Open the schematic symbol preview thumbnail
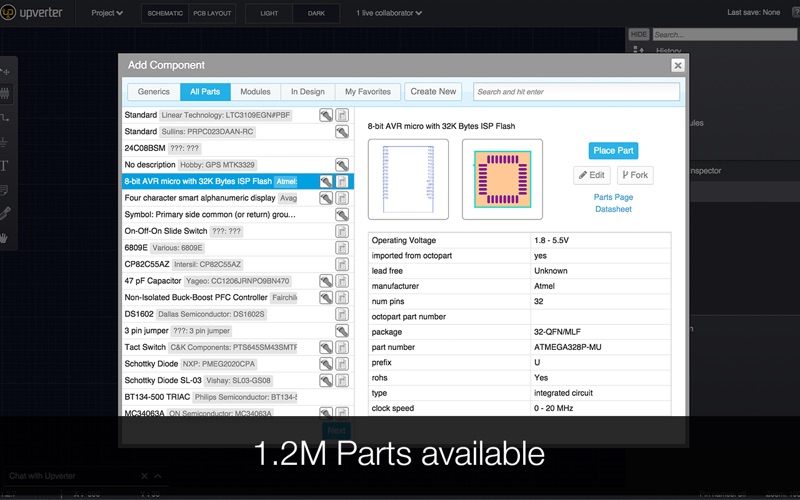The height and width of the screenshot is (500, 800). pyautogui.click(x=408, y=179)
